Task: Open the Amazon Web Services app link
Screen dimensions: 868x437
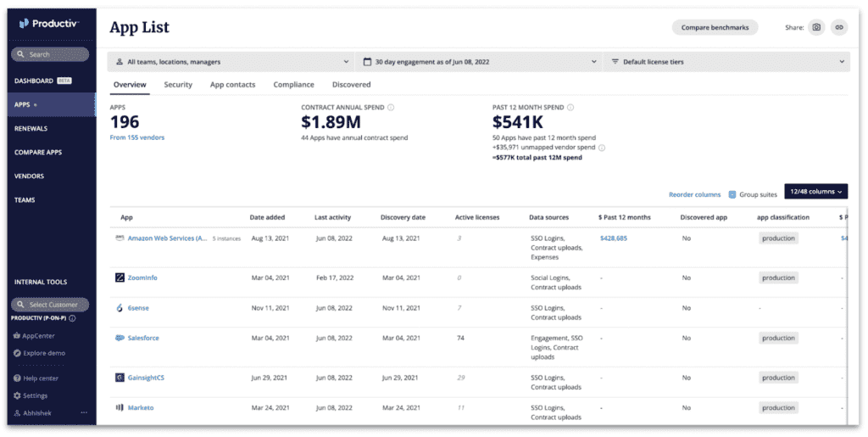Action: click(x=167, y=238)
